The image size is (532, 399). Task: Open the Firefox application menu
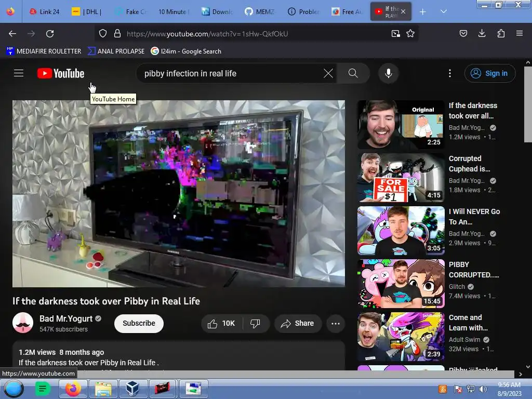point(520,33)
